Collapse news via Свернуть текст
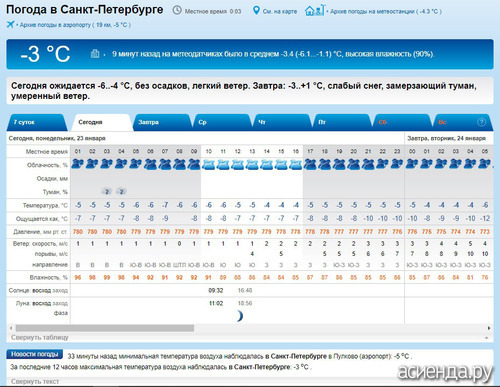This screenshot has height=387, width=500. pyautogui.click(x=35, y=381)
